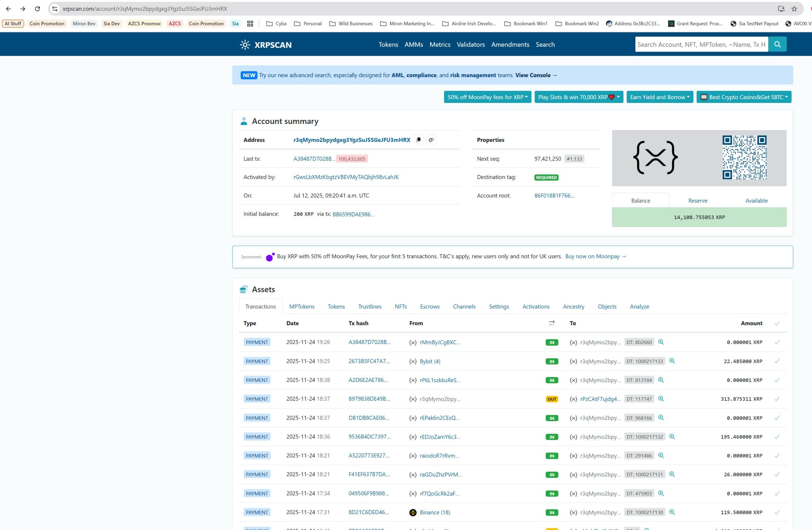Viewport: 812px width, 530px height.
Task: Click the XRPSCAN sun logo
Action: click(245, 45)
